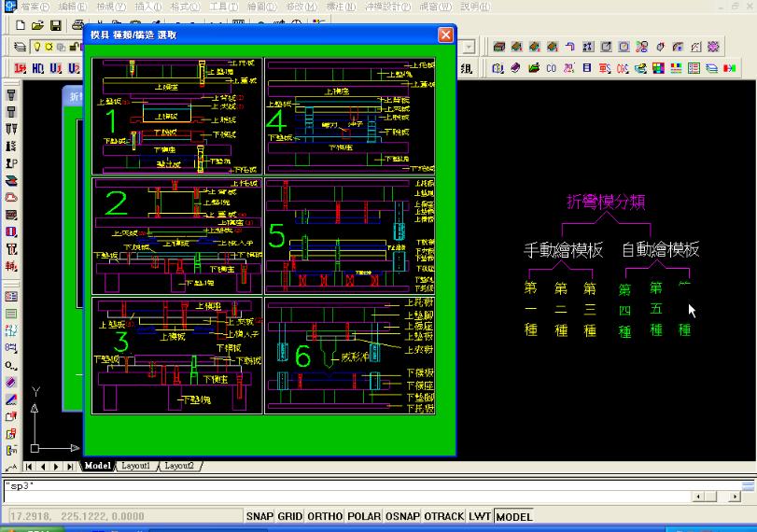Screen dimensions: 757x532
Task: Toggle GRID display in status bar
Action: tap(289, 516)
